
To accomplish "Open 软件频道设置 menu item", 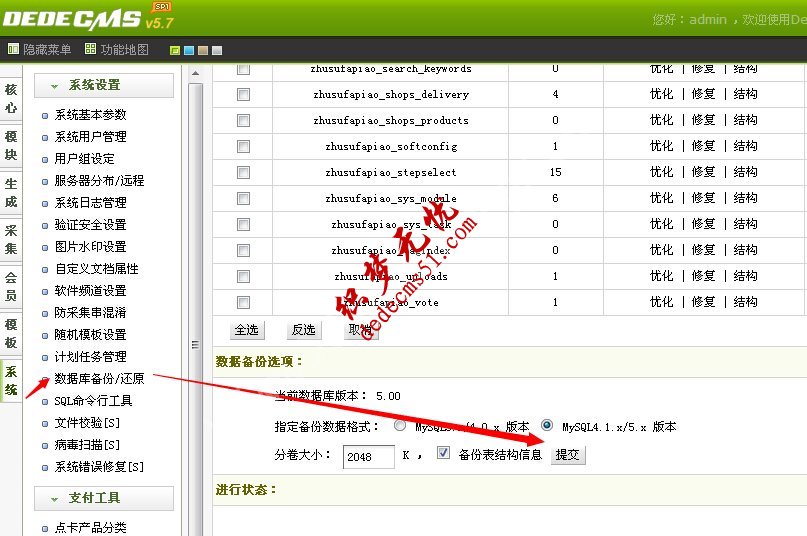I will (x=90, y=291).
